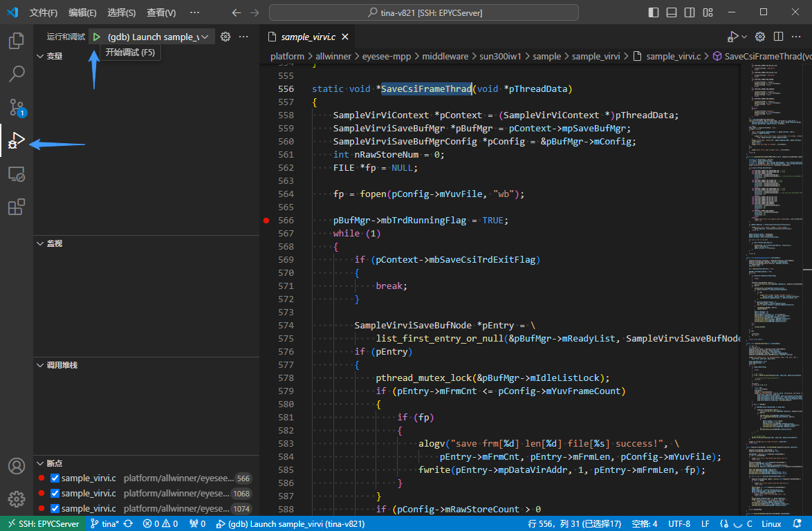Disable the breakpoint checkbox for line 1074
812x531 pixels.
coord(55,508)
